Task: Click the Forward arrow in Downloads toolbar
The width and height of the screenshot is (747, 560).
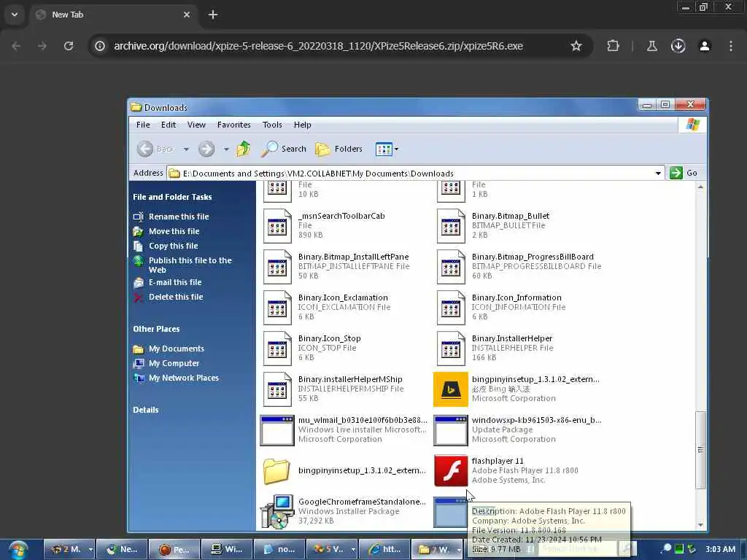Action: point(206,149)
